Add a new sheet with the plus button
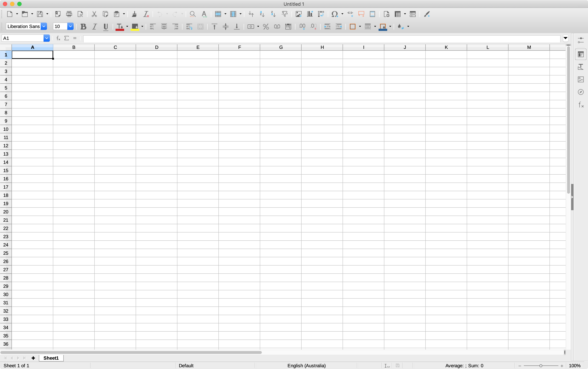Viewport: 588px width, 369px height. [33, 358]
